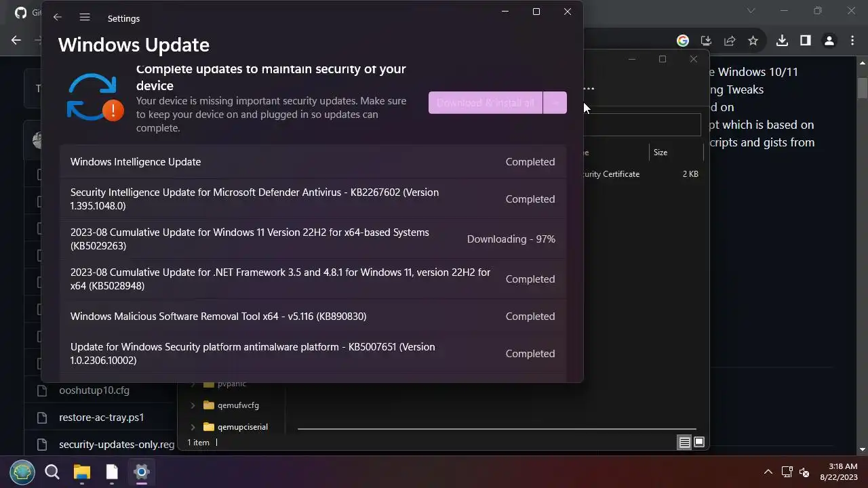Image resolution: width=868 pixels, height=488 pixels.
Task: Open the browser profile avatar
Action: (x=829, y=41)
